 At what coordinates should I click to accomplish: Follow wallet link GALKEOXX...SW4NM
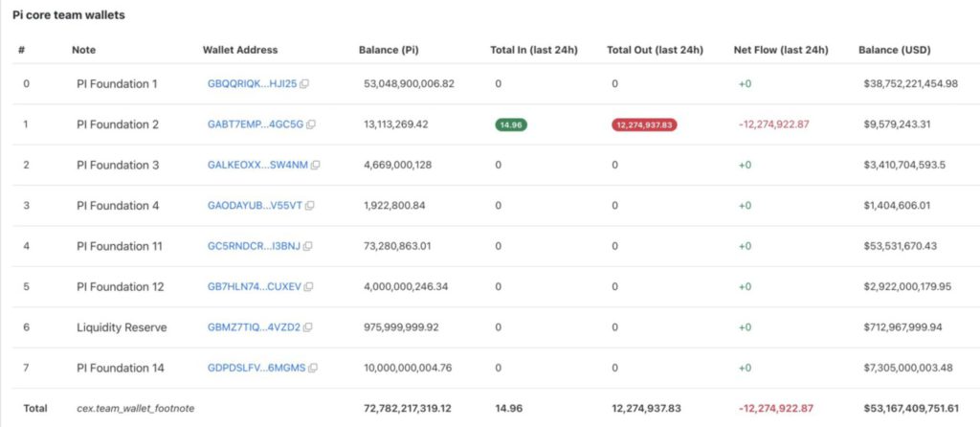[x=257, y=165]
